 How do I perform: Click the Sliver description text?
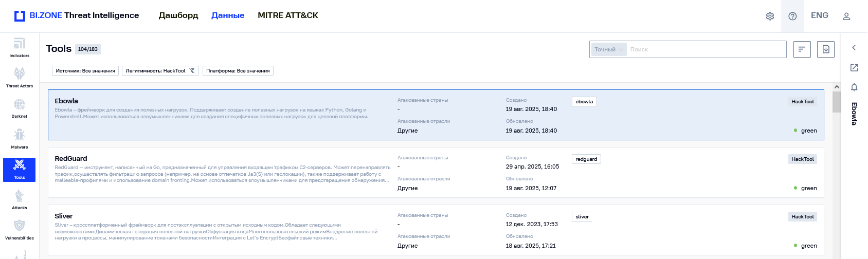click(216, 231)
